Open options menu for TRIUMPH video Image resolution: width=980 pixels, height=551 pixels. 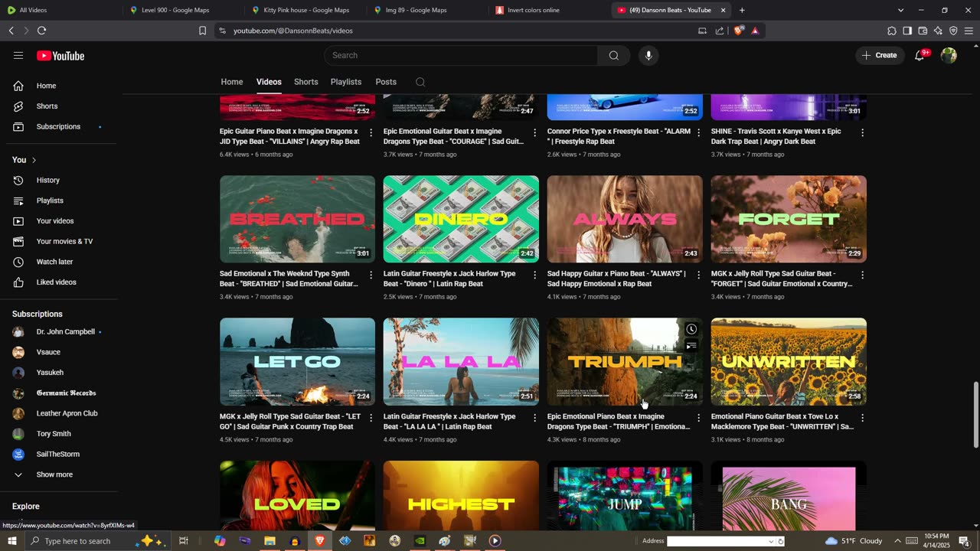tap(698, 418)
